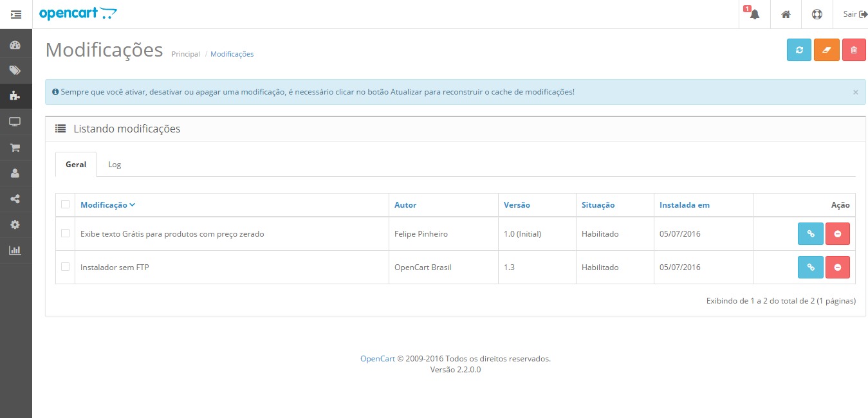Open the notifications bell icon
This screenshot has height=418, width=868.
(754, 14)
